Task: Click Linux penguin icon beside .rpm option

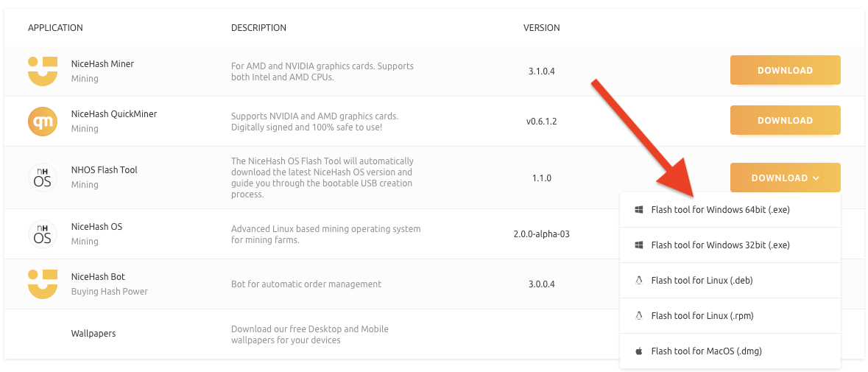Action: (639, 316)
